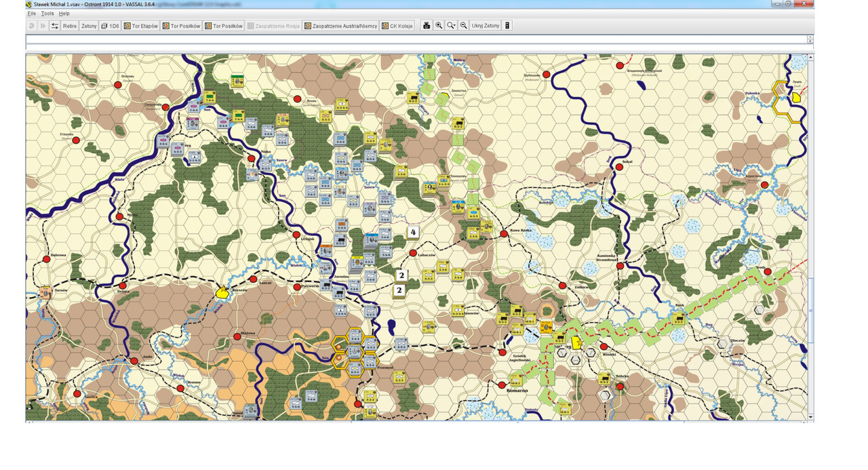Click the red town dot at Łańcut
Viewport: 868px width, 470px height.
[253, 279]
